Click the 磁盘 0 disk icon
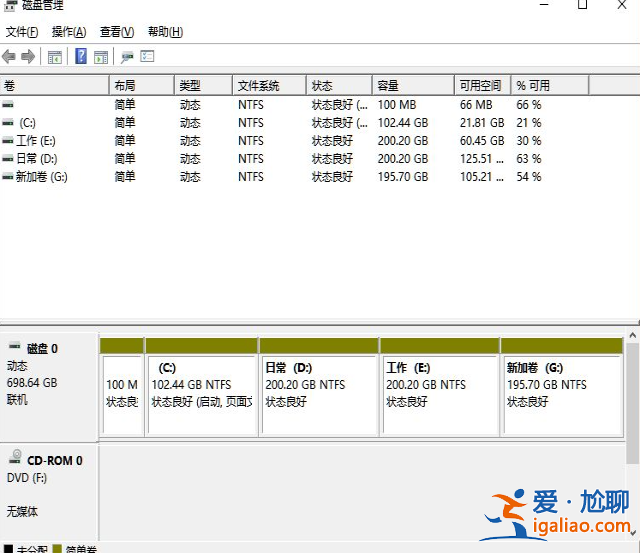Viewport: 643px width, 553px height. click(15, 346)
